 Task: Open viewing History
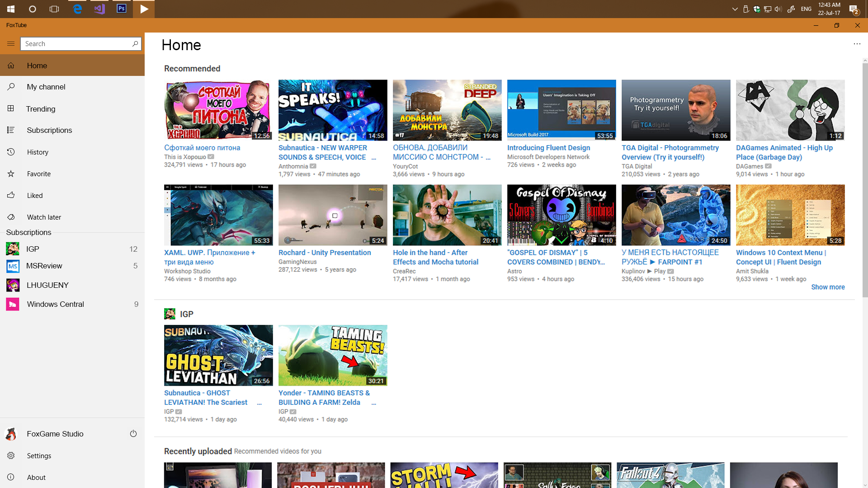(38, 152)
